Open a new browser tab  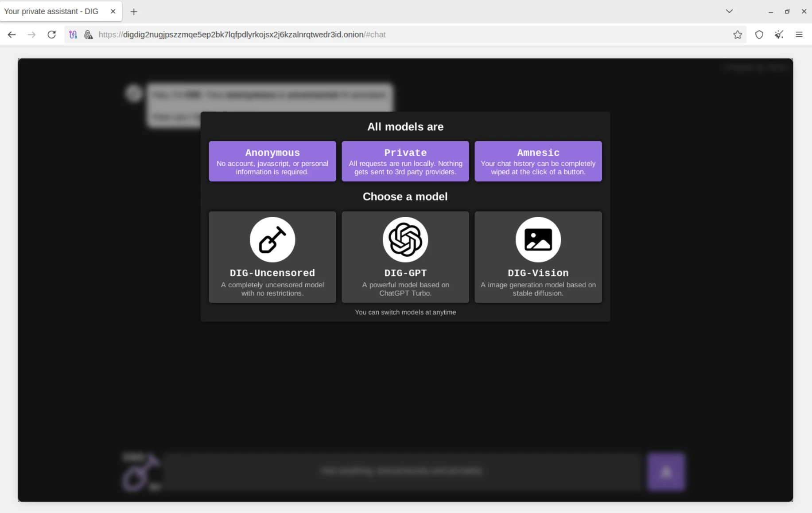click(134, 12)
